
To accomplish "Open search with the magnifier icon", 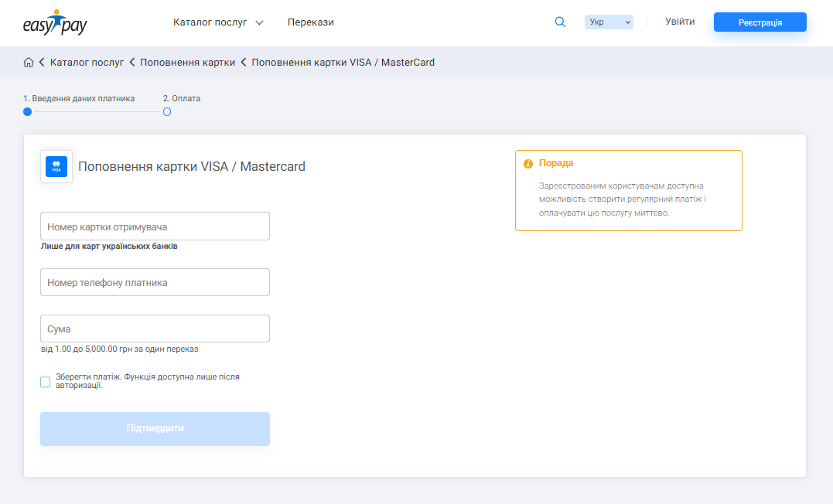I will (x=560, y=22).
